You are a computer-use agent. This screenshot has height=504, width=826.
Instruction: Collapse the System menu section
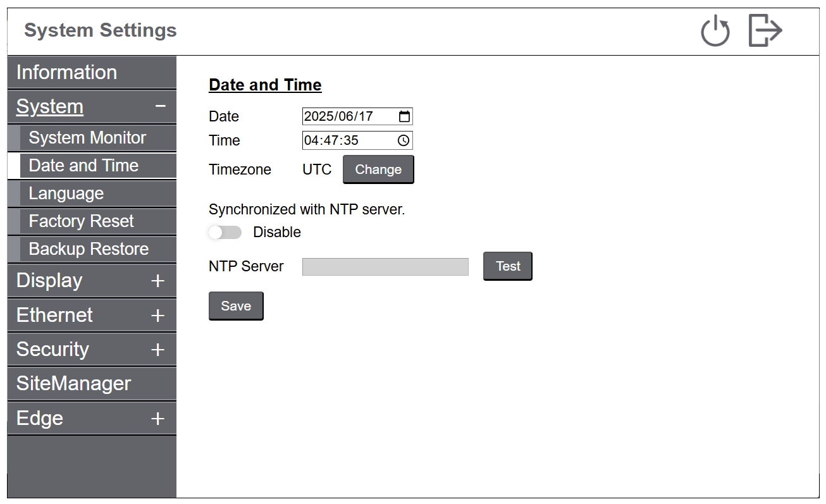click(161, 106)
